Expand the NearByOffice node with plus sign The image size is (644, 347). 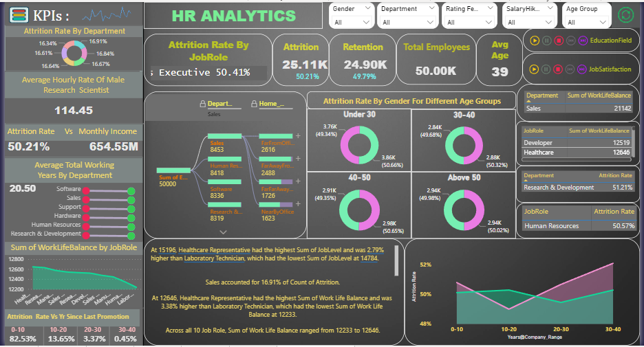pos(297,204)
